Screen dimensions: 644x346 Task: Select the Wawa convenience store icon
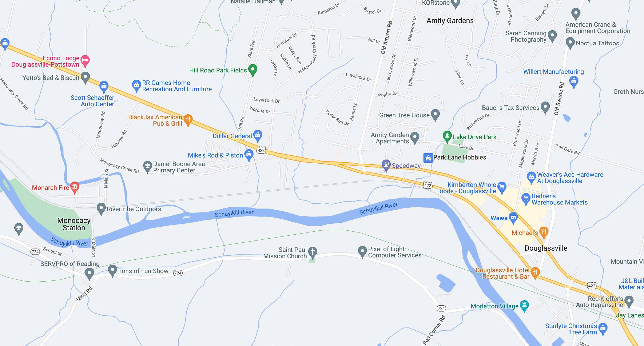[x=513, y=218]
